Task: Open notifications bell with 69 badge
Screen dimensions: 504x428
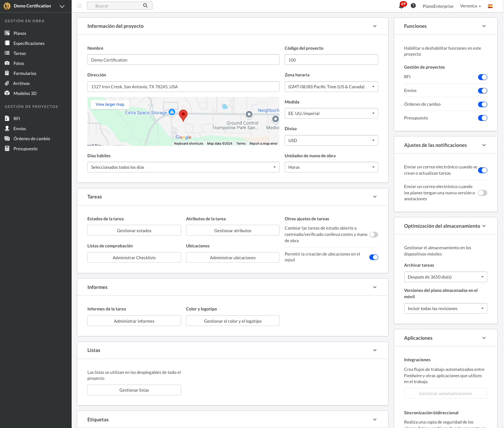Action: click(402, 5)
